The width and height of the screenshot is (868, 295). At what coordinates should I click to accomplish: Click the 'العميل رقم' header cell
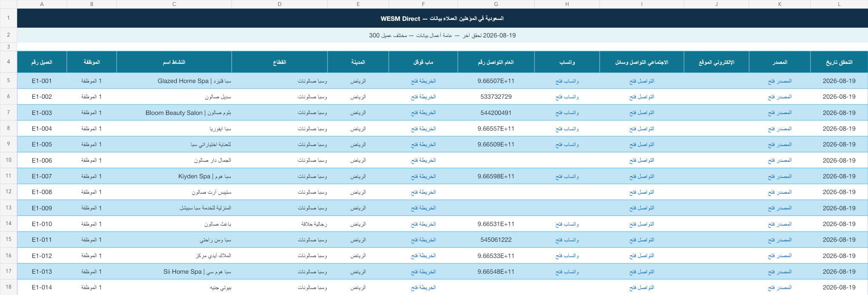point(42,62)
